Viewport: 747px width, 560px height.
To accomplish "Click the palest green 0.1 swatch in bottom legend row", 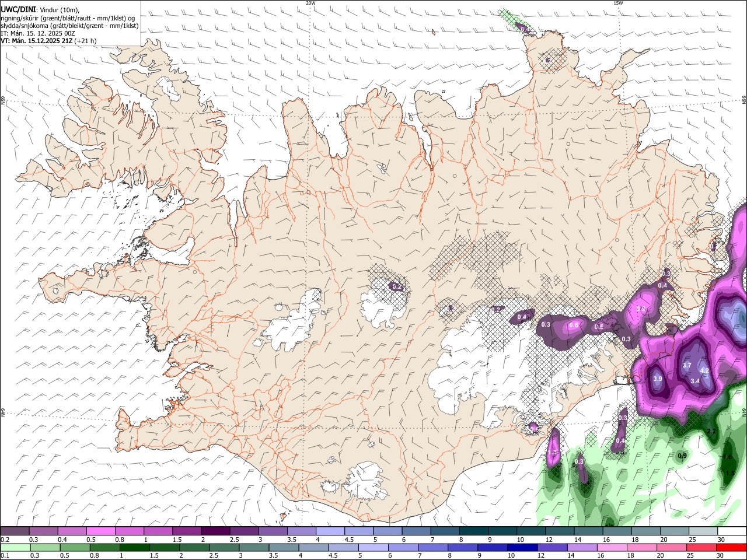I will (15, 547).
